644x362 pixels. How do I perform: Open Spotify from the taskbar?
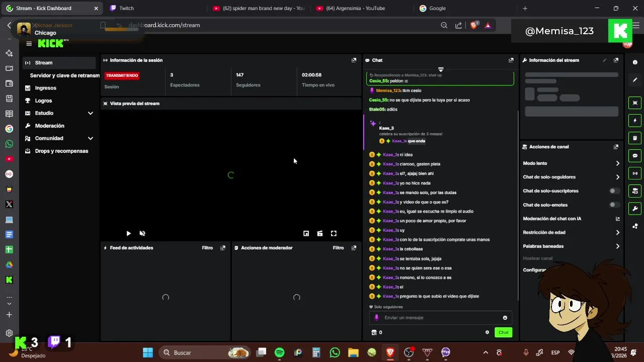point(279,352)
